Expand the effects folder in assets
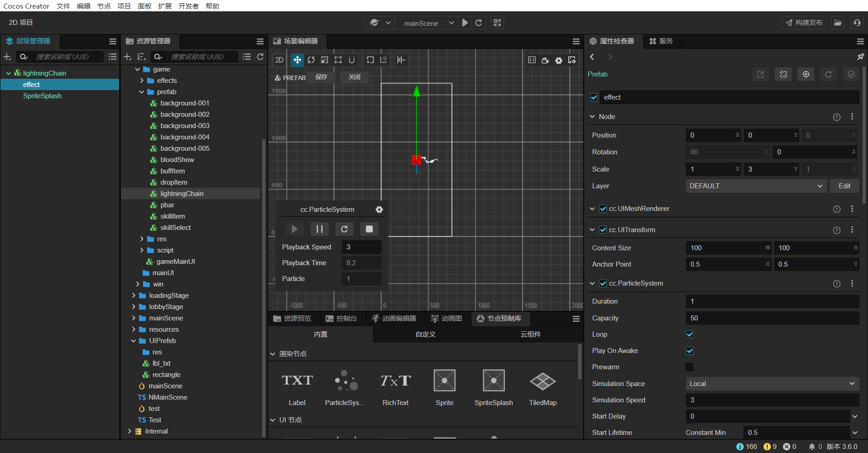This screenshot has height=453, width=868. tap(142, 81)
